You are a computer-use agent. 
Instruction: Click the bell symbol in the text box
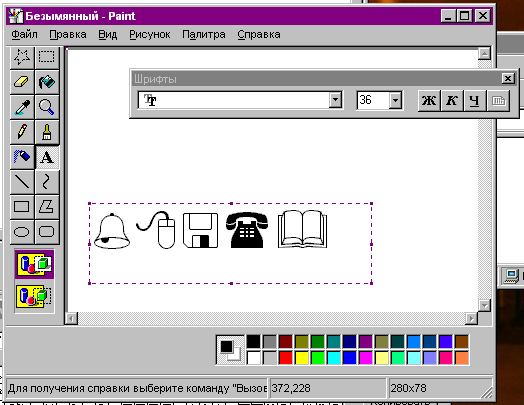[112, 231]
